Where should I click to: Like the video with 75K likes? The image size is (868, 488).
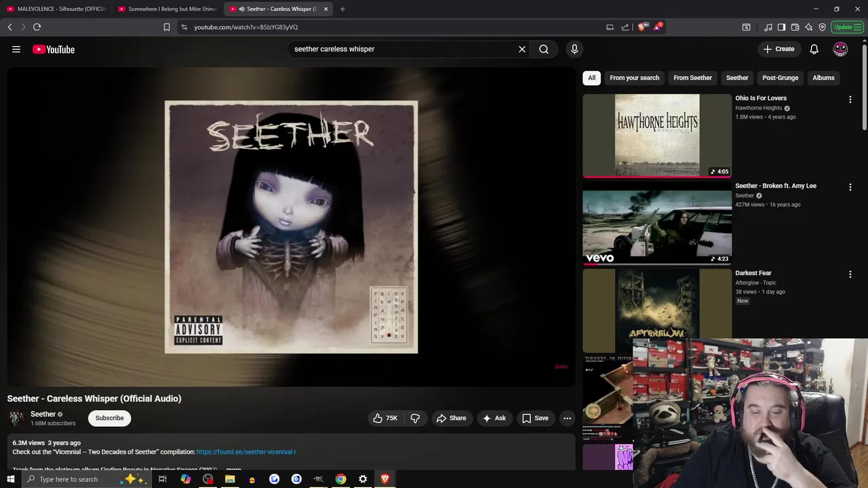(x=385, y=418)
